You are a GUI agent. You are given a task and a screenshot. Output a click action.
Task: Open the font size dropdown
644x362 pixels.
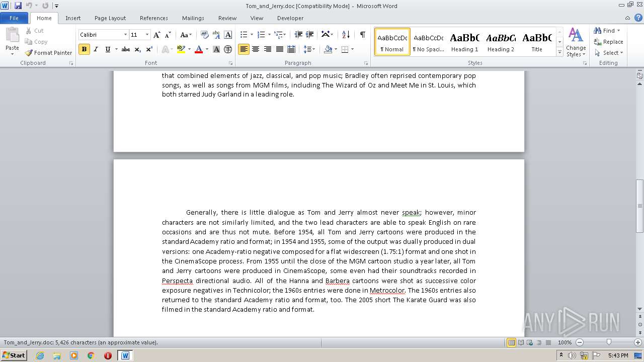(x=147, y=35)
